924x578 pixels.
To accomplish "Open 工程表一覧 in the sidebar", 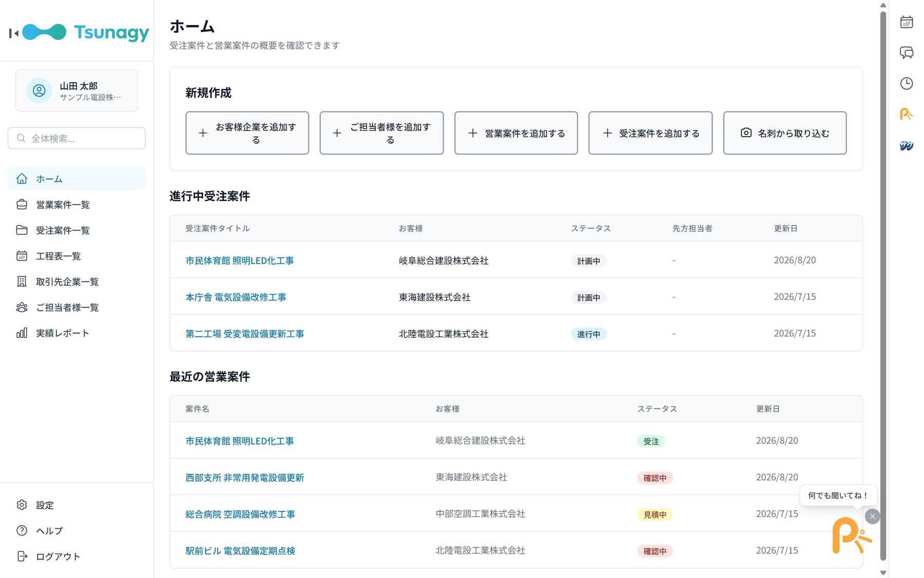I will (76, 256).
